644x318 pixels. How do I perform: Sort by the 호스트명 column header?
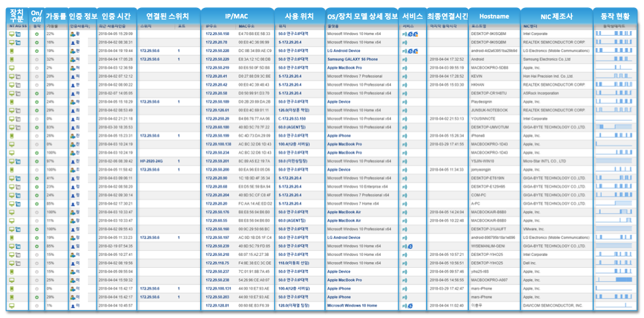coord(478,26)
